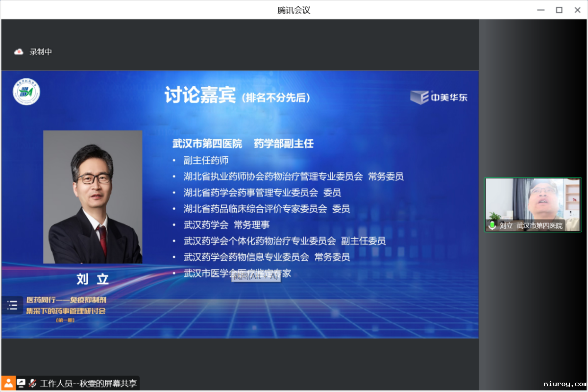Select the 工作人员--秋雯的屏幕共享 label
The height and width of the screenshot is (392, 588).
tap(89, 383)
